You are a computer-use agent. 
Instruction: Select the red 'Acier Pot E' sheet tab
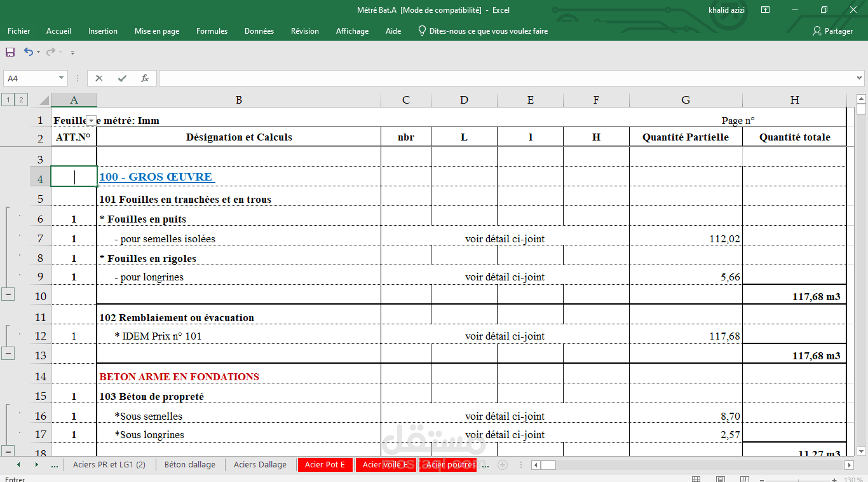[325, 465]
